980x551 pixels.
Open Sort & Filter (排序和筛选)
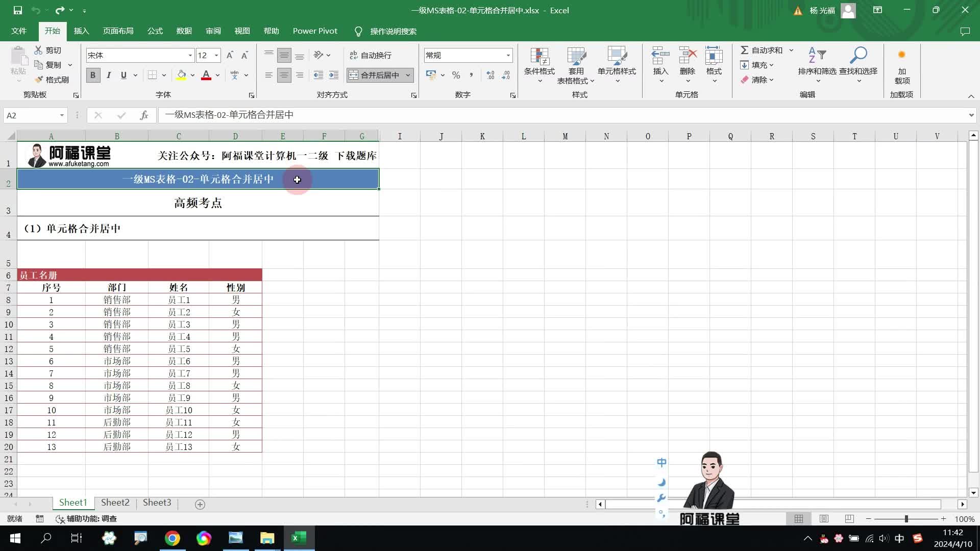817,65
